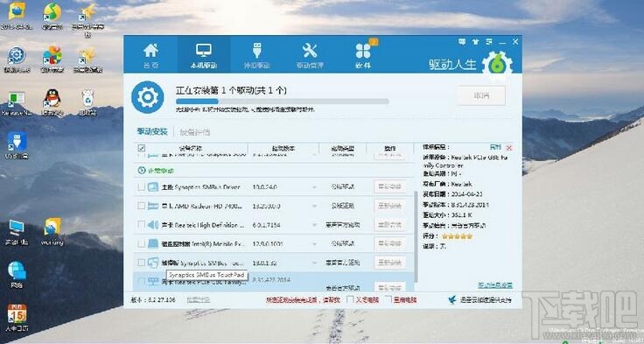644x344 pixels.
Task: Click version 10.0.24.0 text
Action: pos(265,187)
